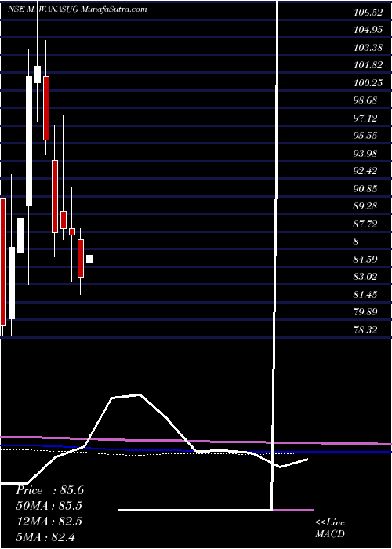Click the 90.85 price axis label
The image size is (392, 549).
[366, 189]
